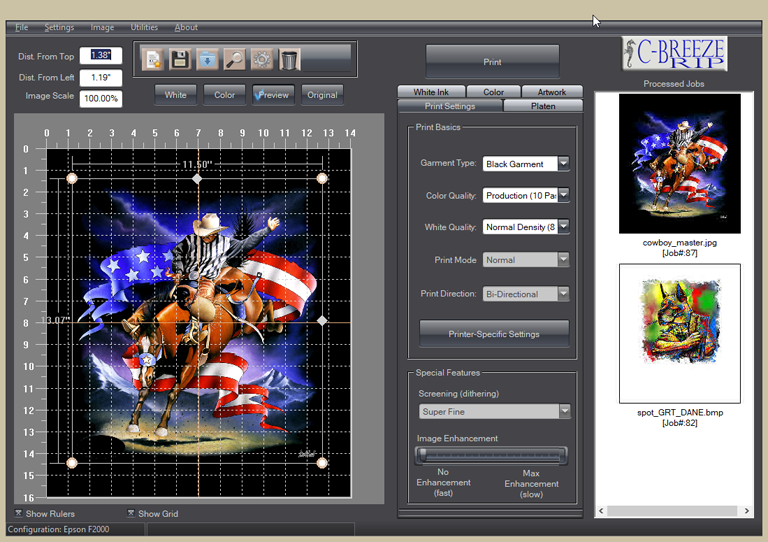Click the 'spot_GRT_DANE.bmp' file name
Image resolution: width=768 pixels, height=542 pixels.
pos(680,412)
